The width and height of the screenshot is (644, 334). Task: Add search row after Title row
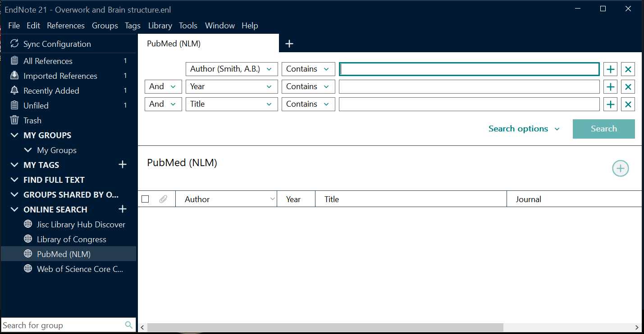[x=611, y=104]
